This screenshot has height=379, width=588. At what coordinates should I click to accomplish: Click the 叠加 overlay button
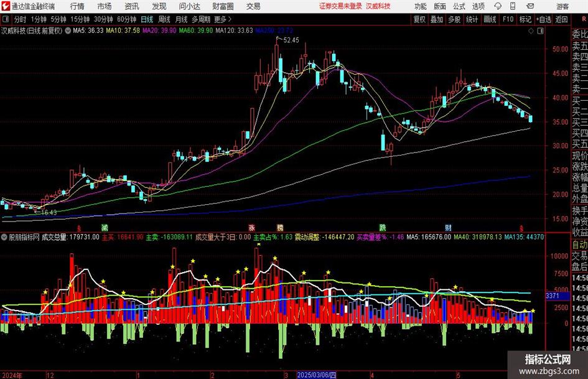pos(437,19)
